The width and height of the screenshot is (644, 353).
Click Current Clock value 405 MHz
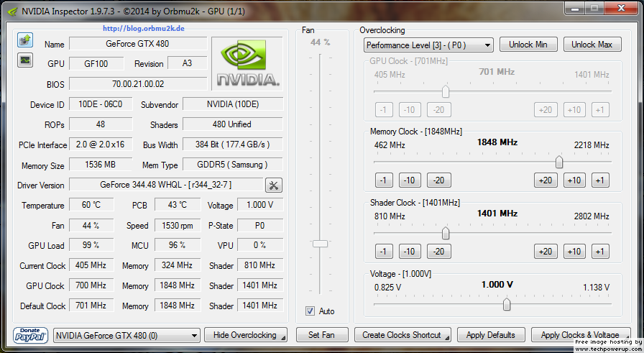point(91,265)
